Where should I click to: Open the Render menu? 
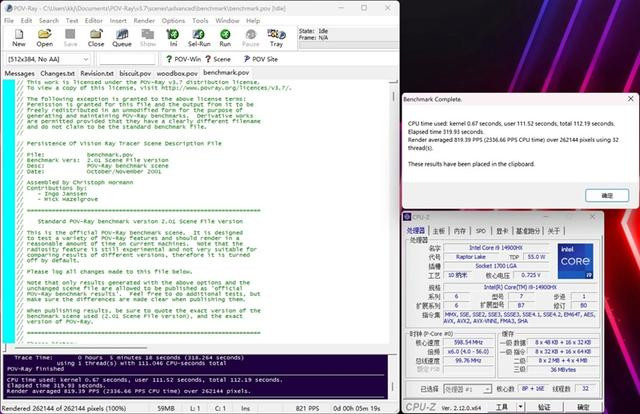click(144, 20)
